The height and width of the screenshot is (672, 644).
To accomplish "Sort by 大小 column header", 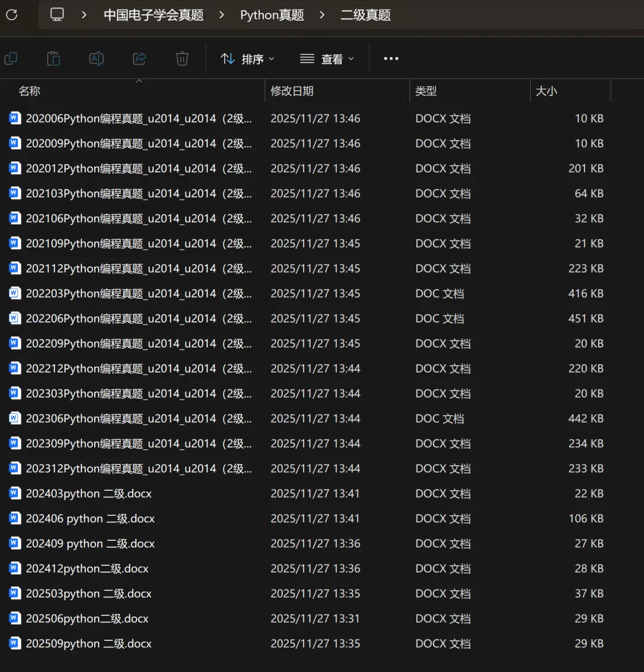I will coord(546,91).
